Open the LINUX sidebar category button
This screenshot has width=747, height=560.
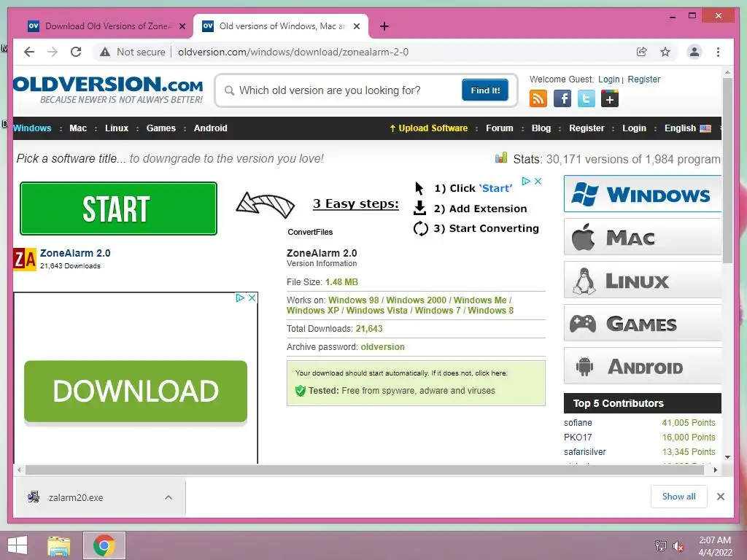(x=642, y=280)
